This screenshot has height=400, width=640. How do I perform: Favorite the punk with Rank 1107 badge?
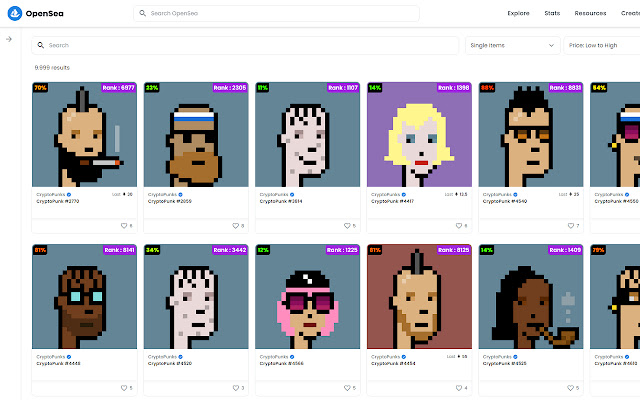coord(347,225)
